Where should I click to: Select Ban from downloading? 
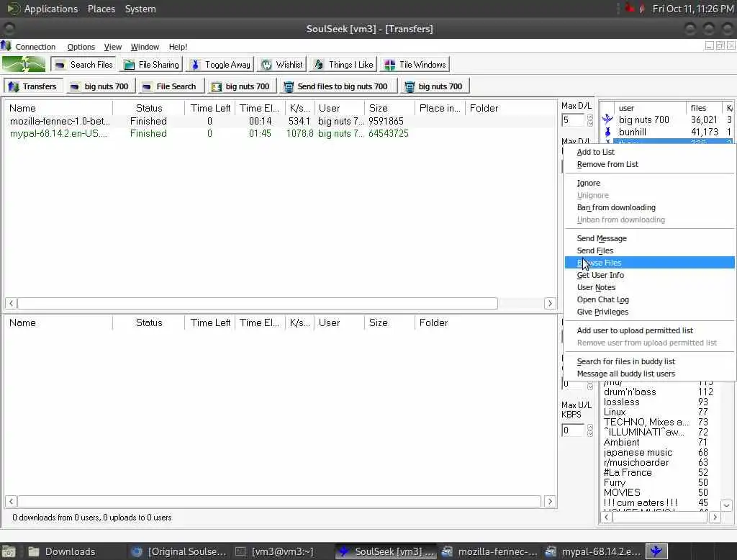(650, 207)
